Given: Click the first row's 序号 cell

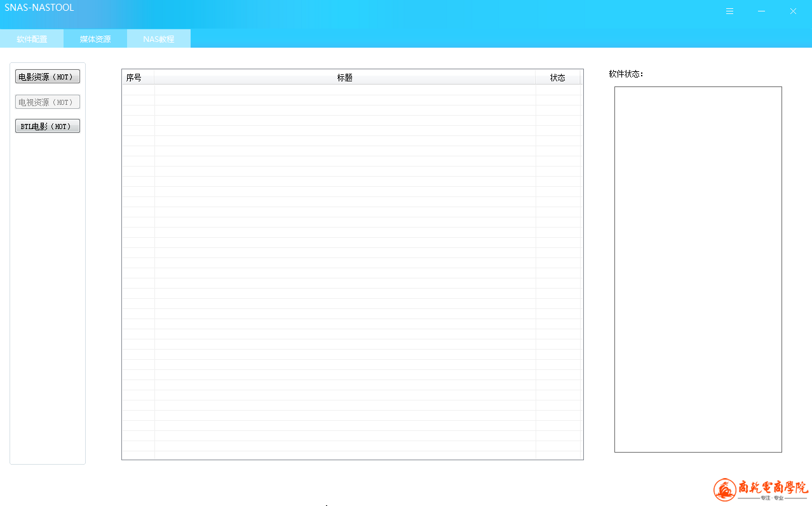Looking at the screenshot, I should 138,90.
